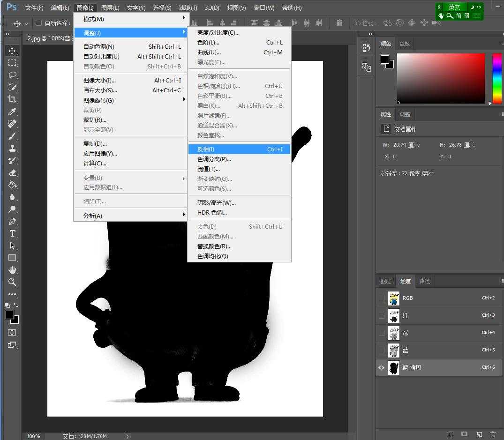Open the 文件(F) menu
504x440 pixels.
[x=34, y=7]
